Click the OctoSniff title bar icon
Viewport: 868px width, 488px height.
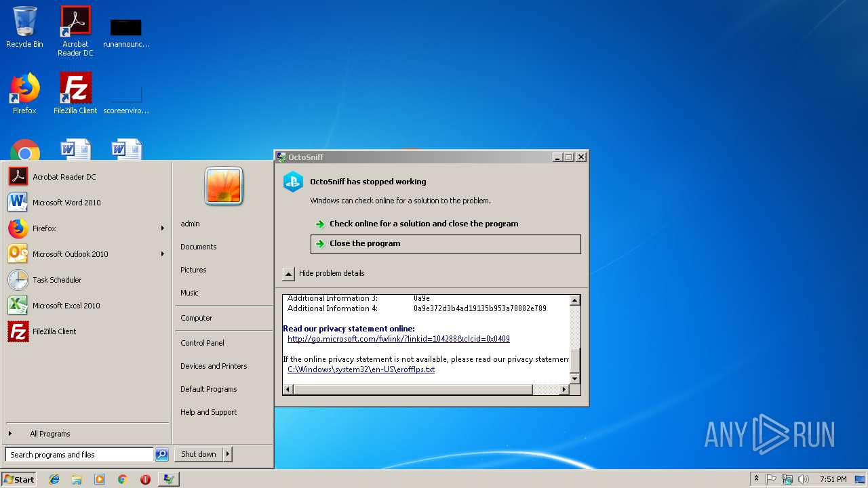click(281, 157)
